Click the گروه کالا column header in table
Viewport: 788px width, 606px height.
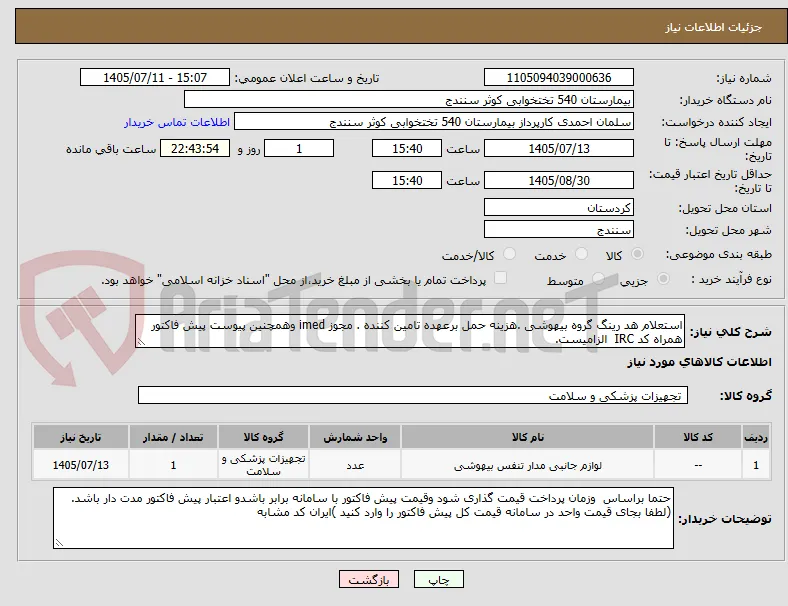tap(263, 437)
